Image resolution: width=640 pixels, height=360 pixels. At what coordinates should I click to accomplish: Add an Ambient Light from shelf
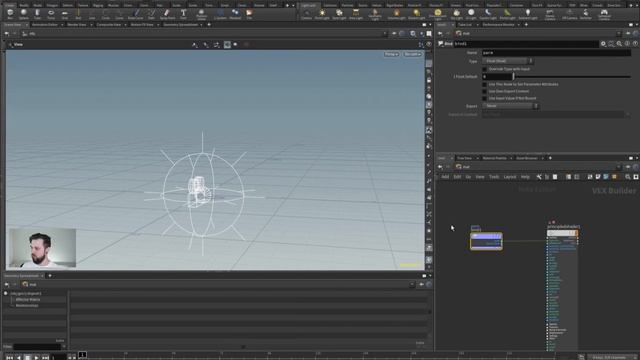(528, 14)
